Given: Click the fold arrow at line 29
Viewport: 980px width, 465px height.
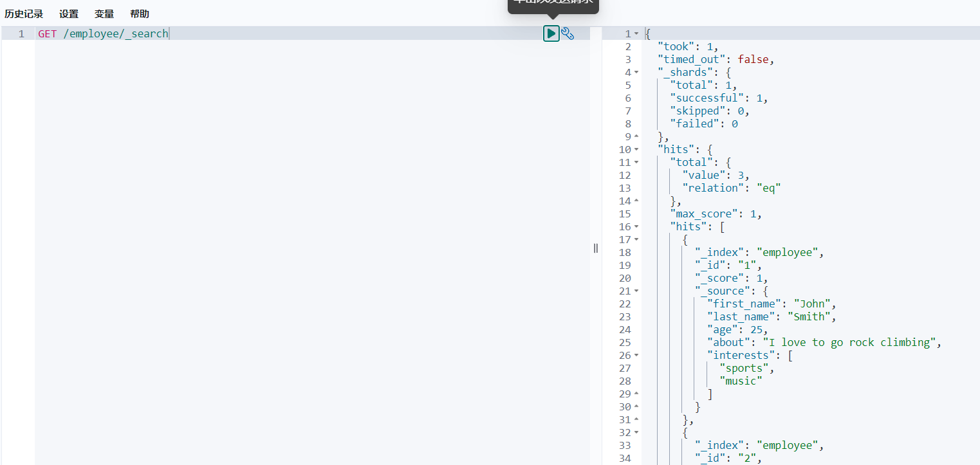Looking at the screenshot, I should coord(636,394).
